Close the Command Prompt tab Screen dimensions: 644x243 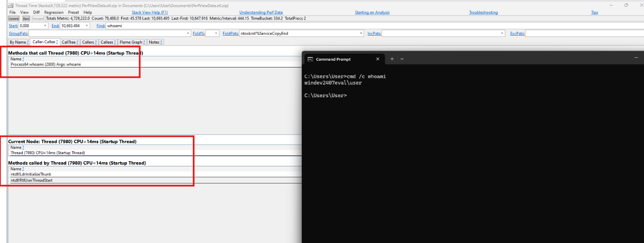(x=378, y=59)
